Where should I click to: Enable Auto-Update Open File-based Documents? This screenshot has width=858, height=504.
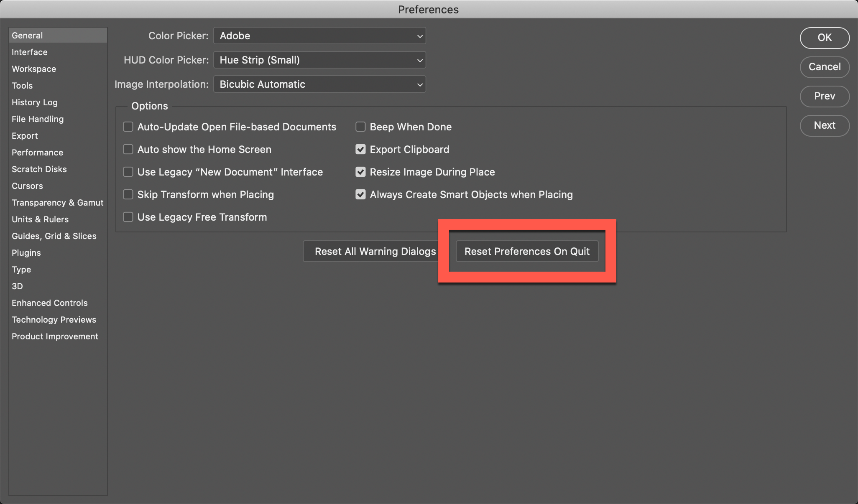(128, 127)
